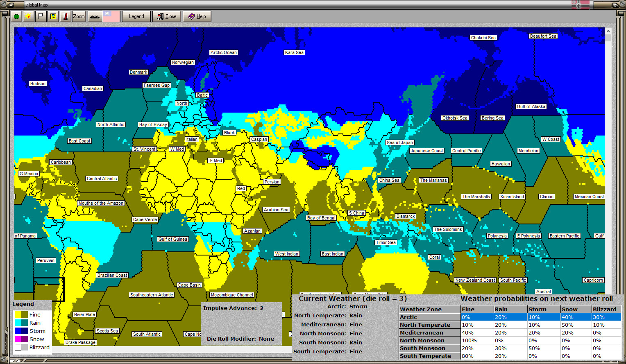Click the Timor Sea map label
626x364 pixels.
click(386, 242)
